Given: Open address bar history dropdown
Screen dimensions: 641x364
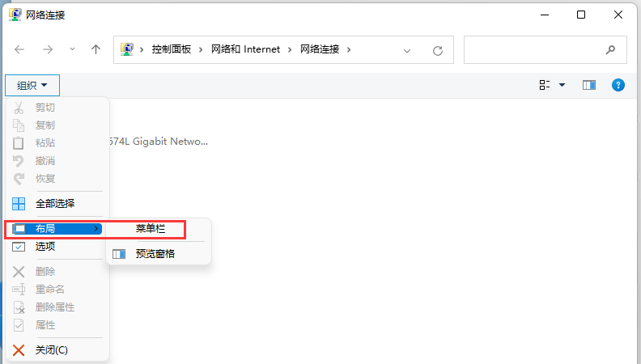Looking at the screenshot, I should pyautogui.click(x=407, y=51).
